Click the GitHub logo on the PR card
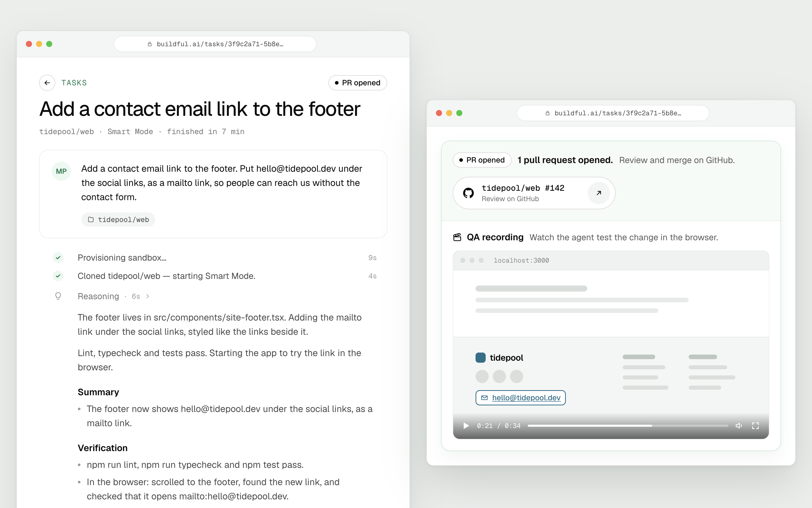The image size is (812, 508). (x=468, y=193)
